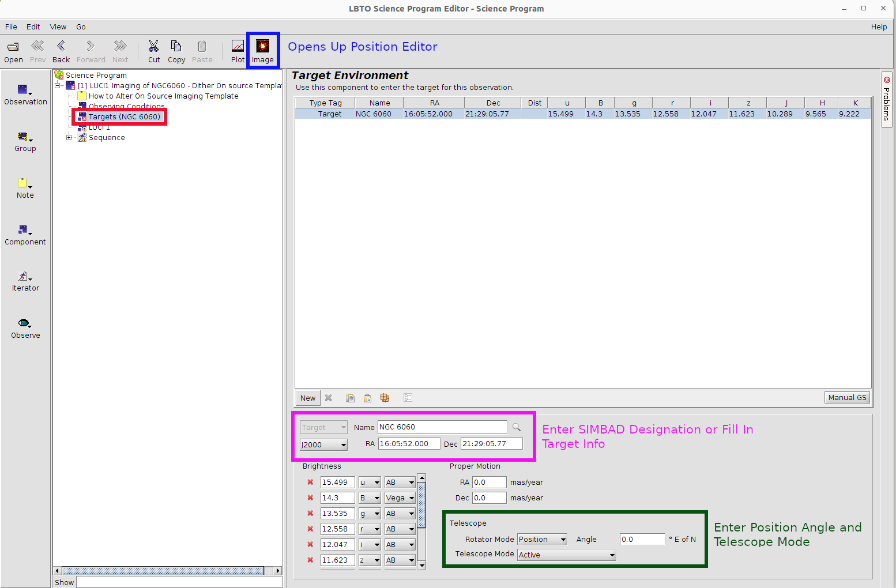Open the View menu
This screenshot has height=588, width=896.
coord(58,27)
